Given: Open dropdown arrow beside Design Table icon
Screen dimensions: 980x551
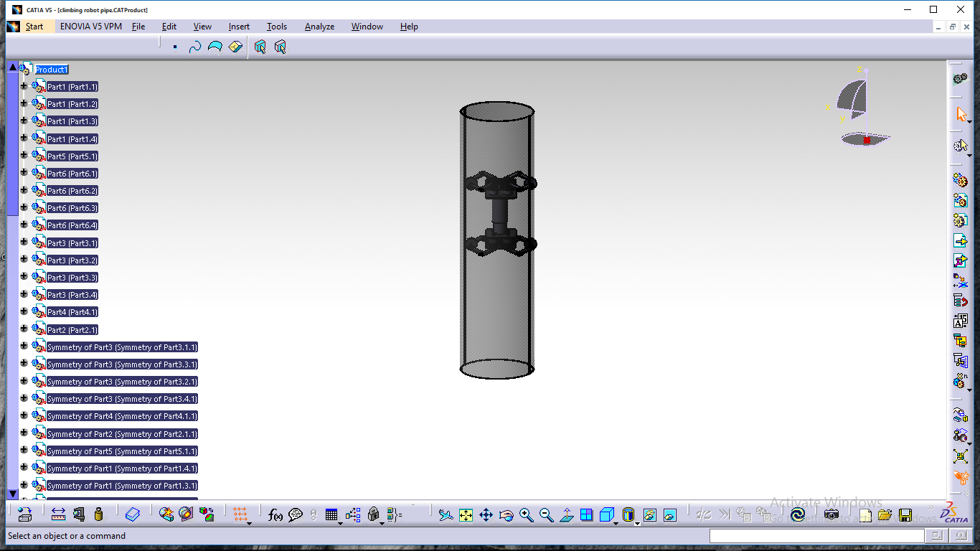Looking at the screenshot, I should click(x=340, y=522).
